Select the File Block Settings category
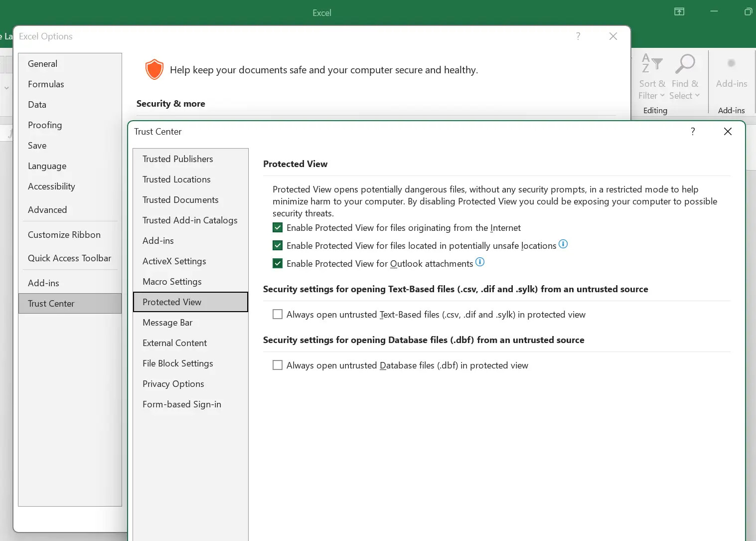The image size is (756, 541). (x=177, y=363)
